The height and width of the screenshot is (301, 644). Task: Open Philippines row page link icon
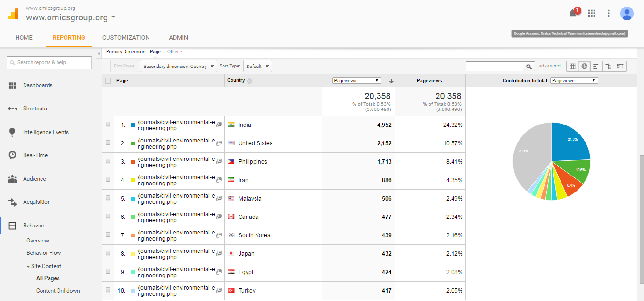tap(219, 162)
